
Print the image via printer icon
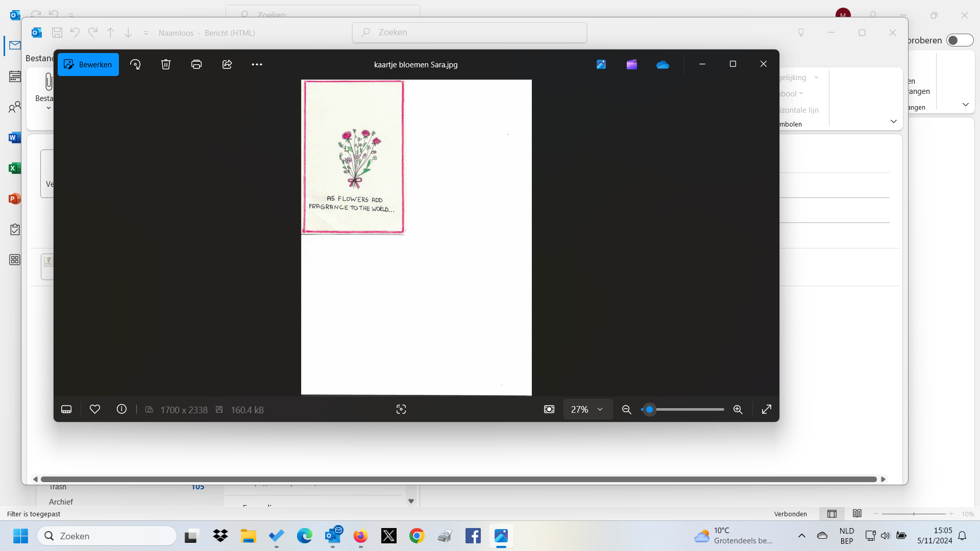coord(197,64)
